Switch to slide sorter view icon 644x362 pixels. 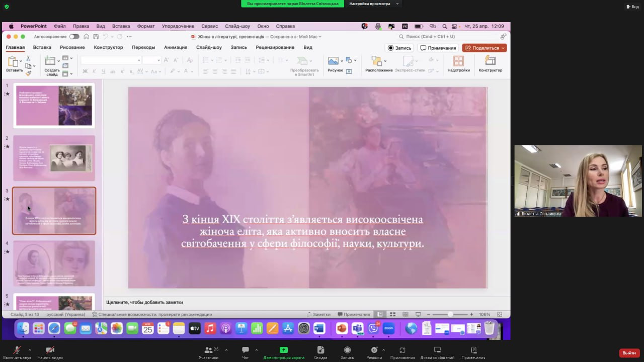(393, 314)
